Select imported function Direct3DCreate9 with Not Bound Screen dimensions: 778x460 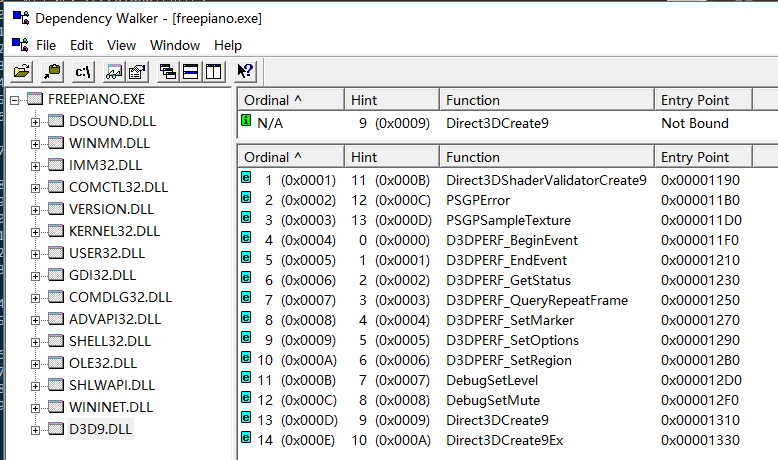pyautogui.click(x=497, y=123)
